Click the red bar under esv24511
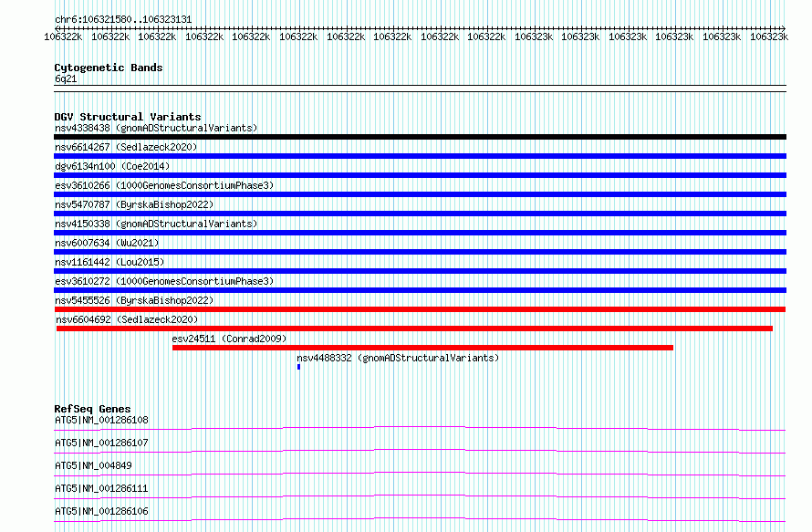 click(x=422, y=348)
